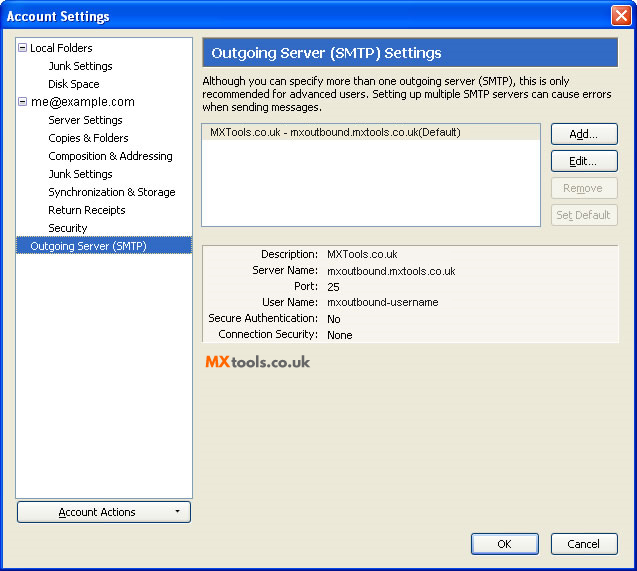Screen dimensions: 637x571
Task: Click the Set Default button
Action: [584, 215]
